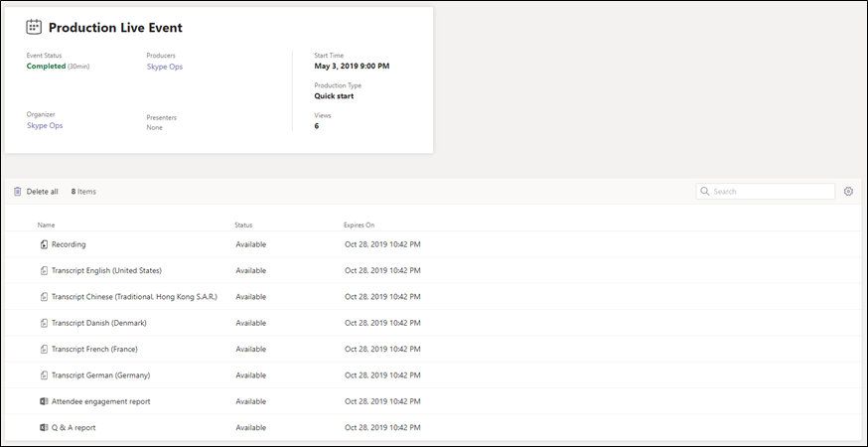The width and height of the screenshot is (868, 447).
Task: Click the Transcript Danish (Denmark) file icon
Action: tap(44, 323)
